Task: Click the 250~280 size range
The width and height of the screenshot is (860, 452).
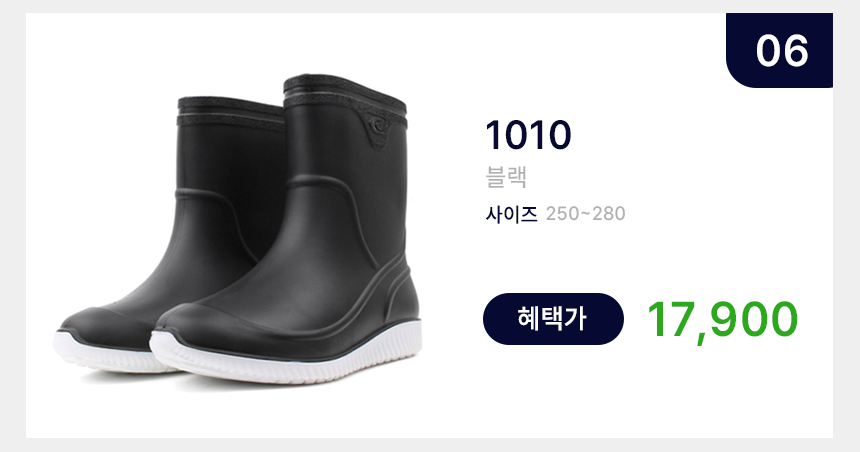Action: point(585,213)
